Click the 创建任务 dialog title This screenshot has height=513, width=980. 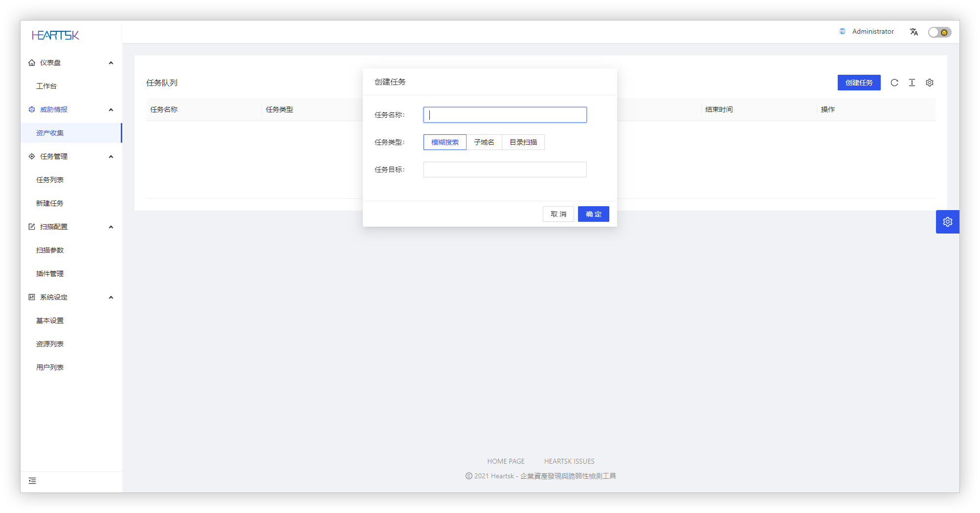(390, 82)
